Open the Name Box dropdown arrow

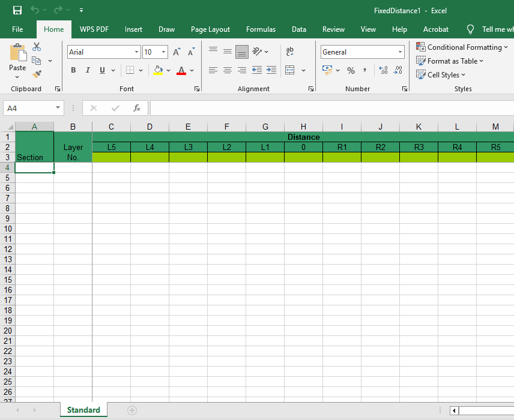click(x=58, y=108)
